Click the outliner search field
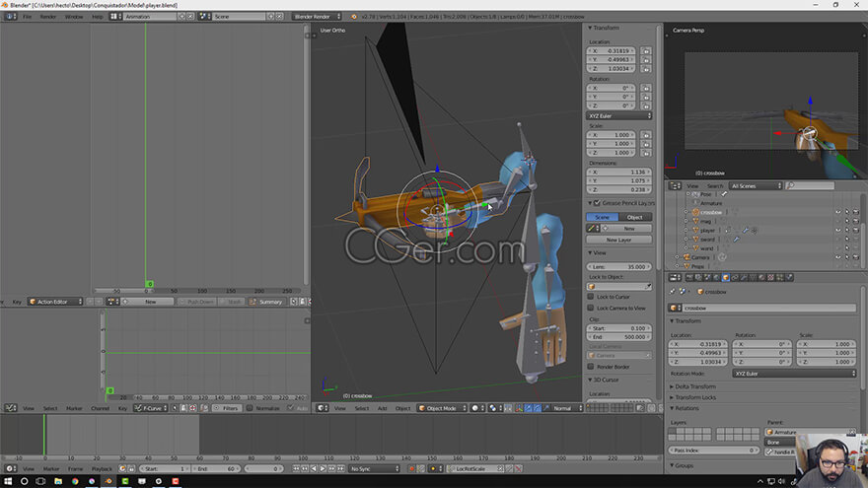Screen dimensions: 868x488 [x=810, y=186]
